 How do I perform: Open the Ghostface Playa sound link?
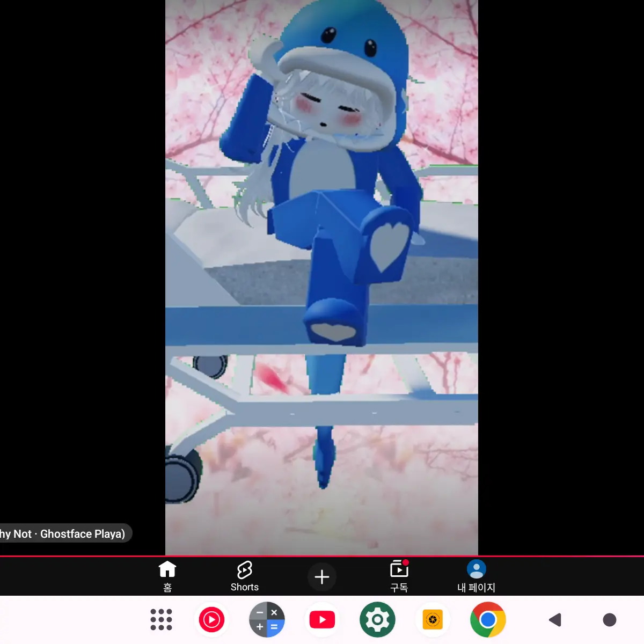(64, 533)
